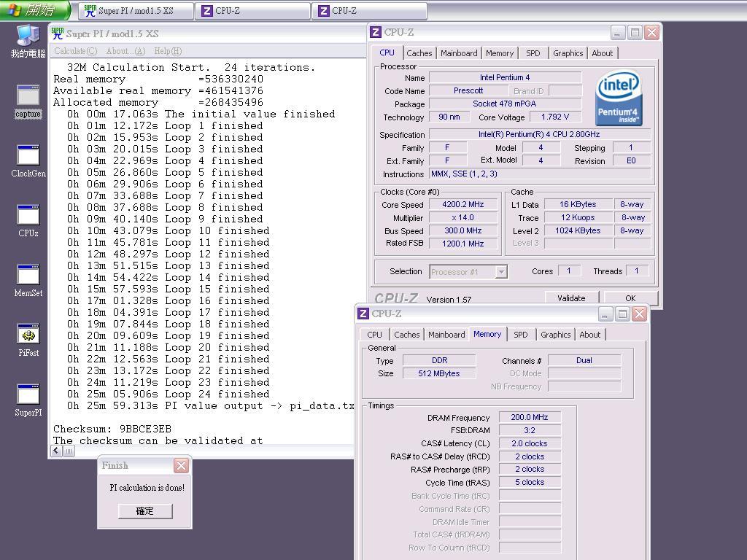The height and width of the screenshot is (560, 747).
Task: Switch to first CPU-Z taskbar button
Action: (x=253, y=10)
